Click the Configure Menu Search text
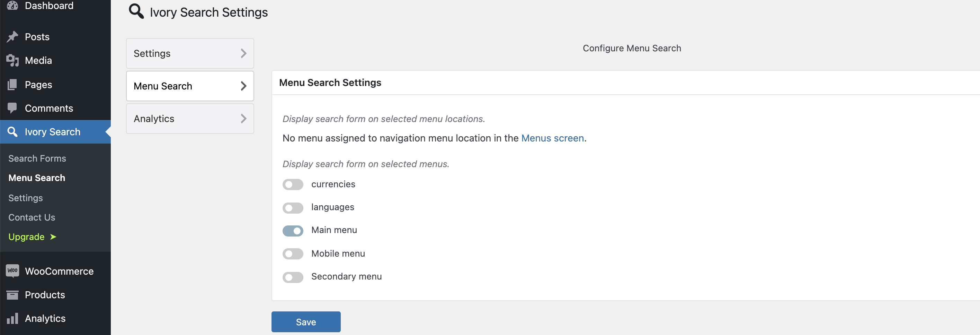 pos(632,48)
